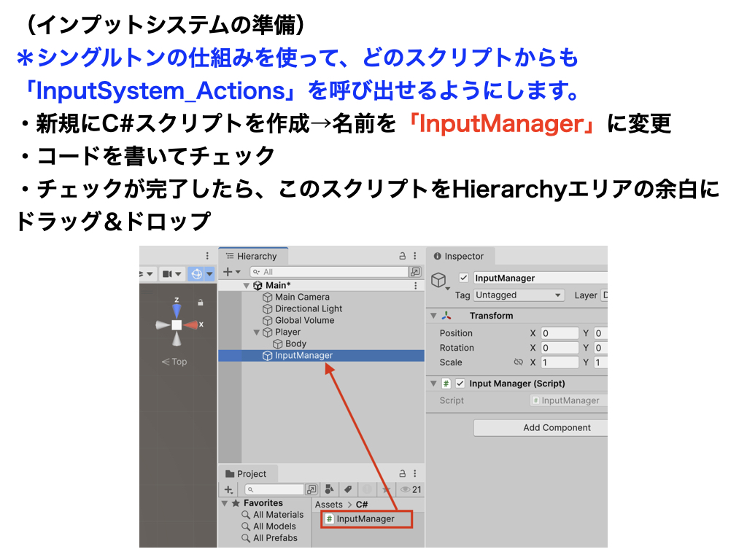Viewport: 747px width, 560px height.
Task: Select the InputManager object in Hierarchy
Action: pyautogui.click(x=321, y=356)
